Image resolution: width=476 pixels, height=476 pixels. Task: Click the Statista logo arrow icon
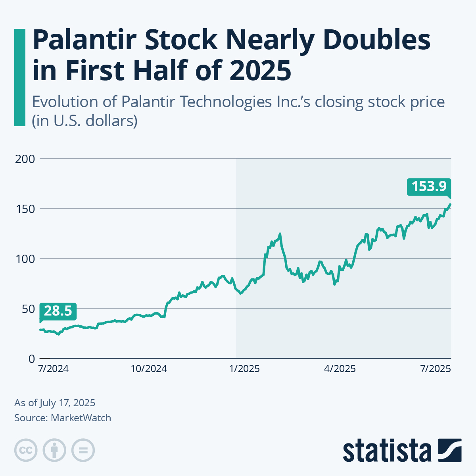[x=450, y=450]
